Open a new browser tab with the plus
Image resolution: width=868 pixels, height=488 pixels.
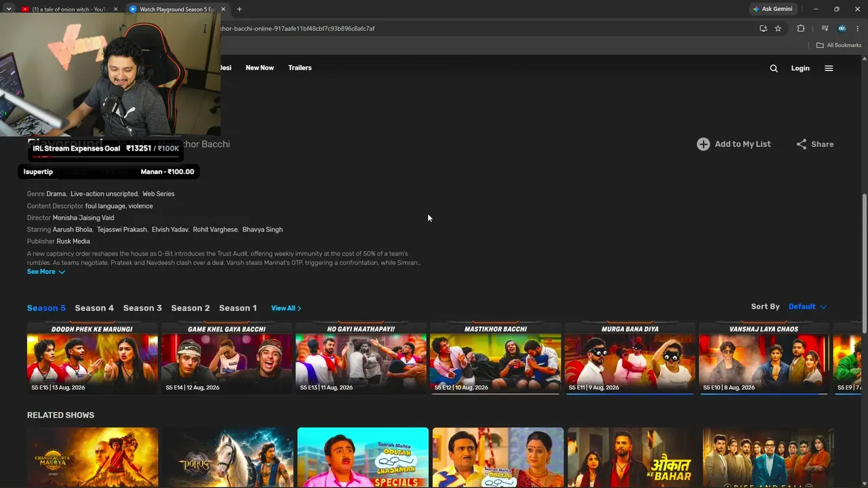point(239,9)
